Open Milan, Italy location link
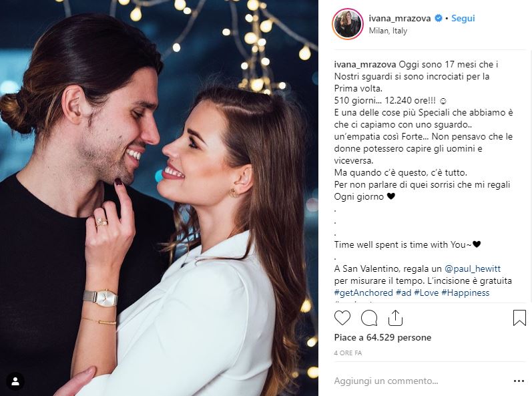 click(x=388, y=31)
